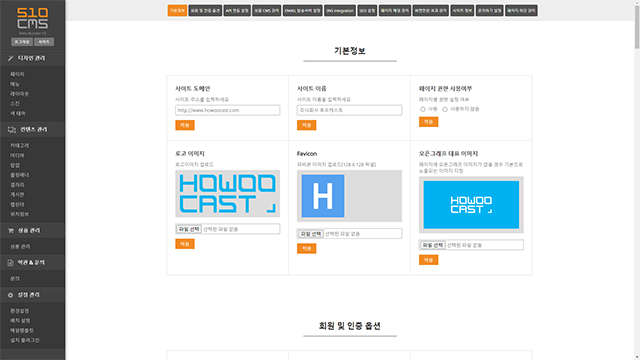Switch to the SEO 설정 tab
640x360 pixels.
367,11
